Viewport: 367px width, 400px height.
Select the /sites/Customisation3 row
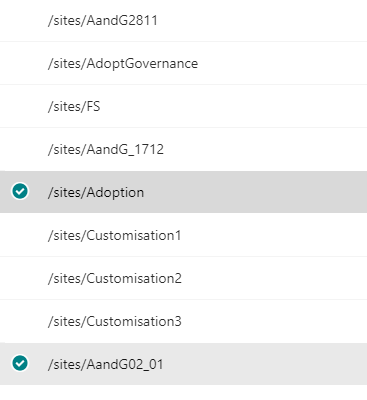pyautogui.click(x=183, y=321)
